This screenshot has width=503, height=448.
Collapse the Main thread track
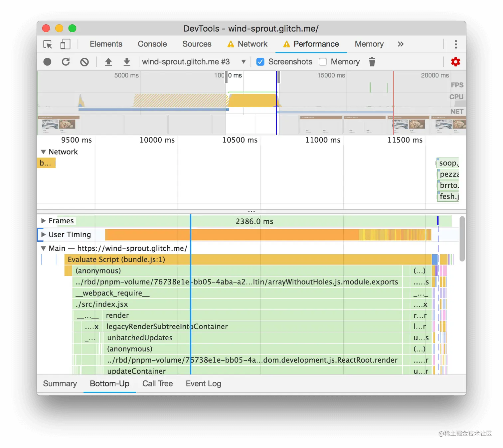tap(43, 248)
